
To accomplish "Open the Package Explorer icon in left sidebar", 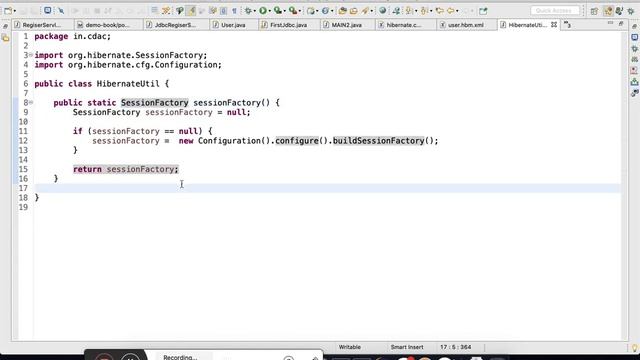I will pos(5,38).
